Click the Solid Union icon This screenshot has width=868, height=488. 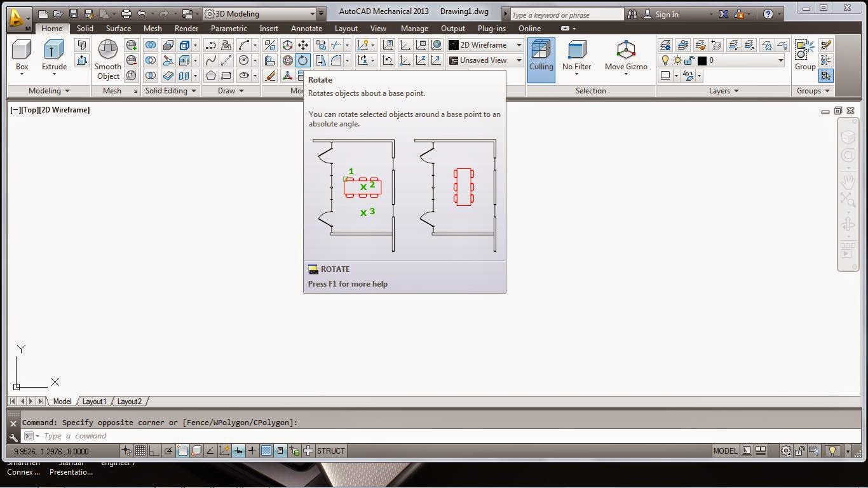click(151, 45)
